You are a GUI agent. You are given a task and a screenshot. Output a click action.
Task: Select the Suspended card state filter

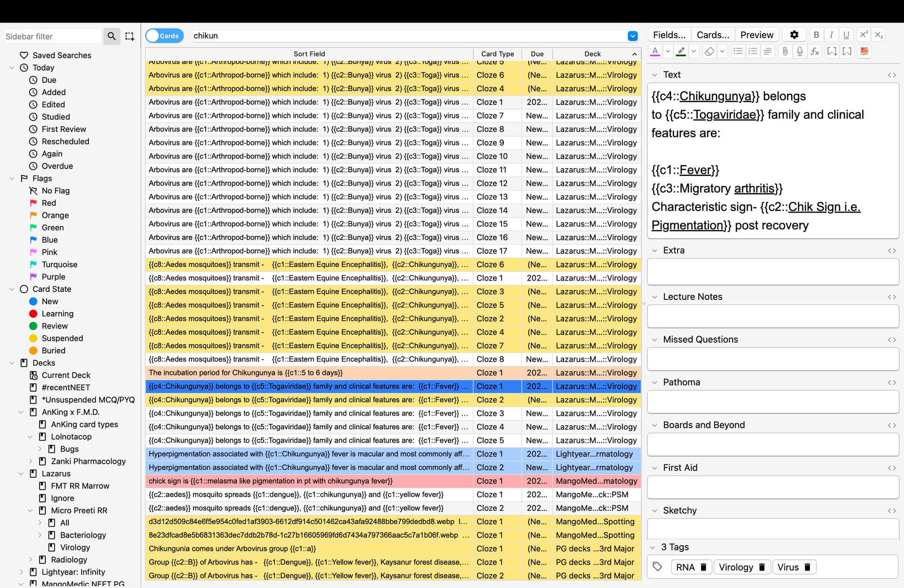62,338
